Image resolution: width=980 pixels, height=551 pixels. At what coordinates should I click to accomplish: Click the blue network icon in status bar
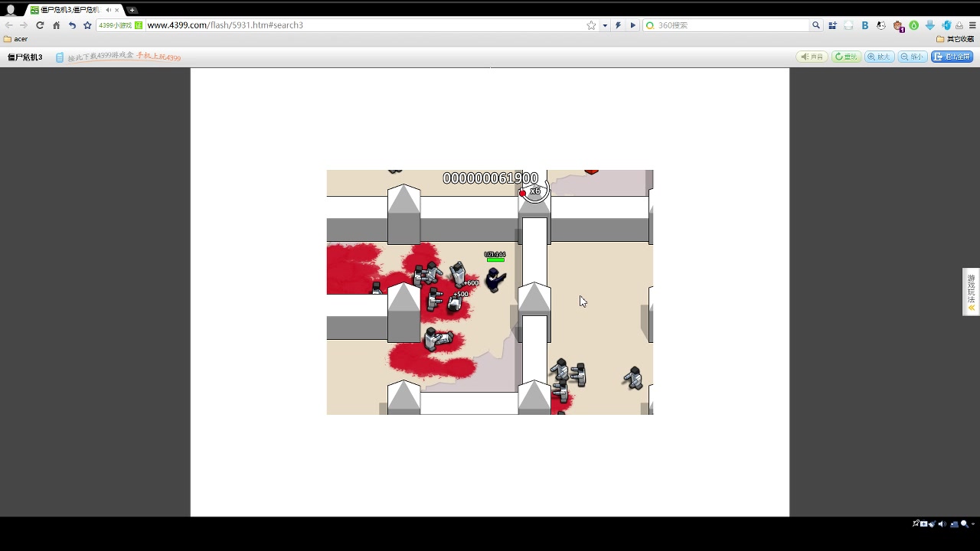(953, 524)
